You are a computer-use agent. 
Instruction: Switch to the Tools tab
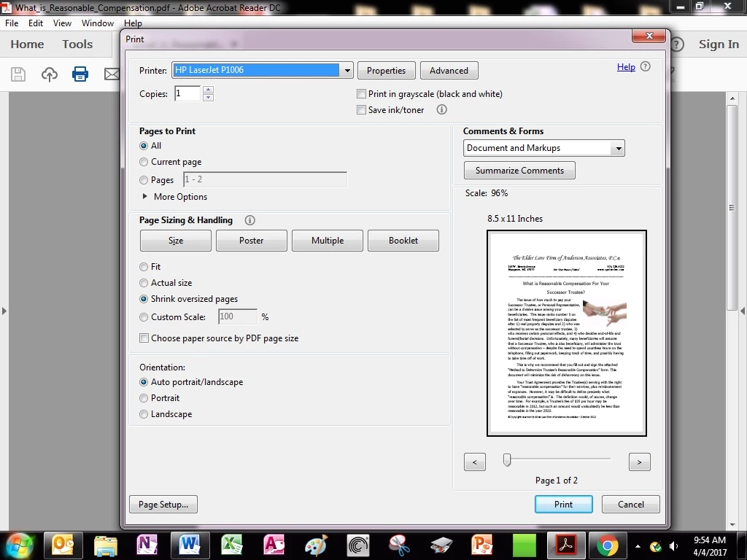tap(77, 44)
